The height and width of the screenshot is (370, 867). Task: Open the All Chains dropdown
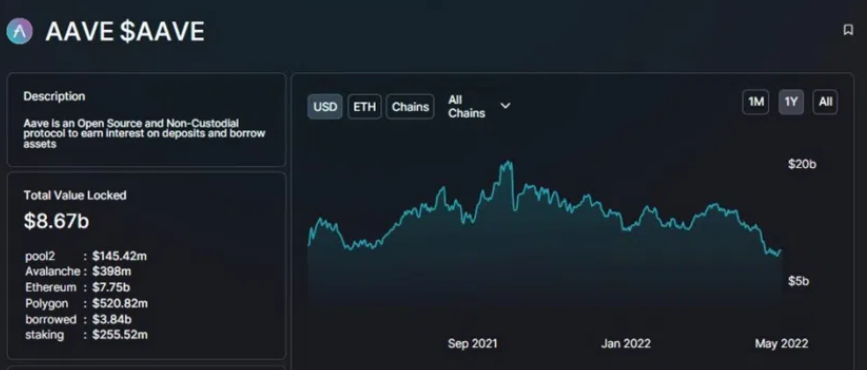(x=479, y=106)
